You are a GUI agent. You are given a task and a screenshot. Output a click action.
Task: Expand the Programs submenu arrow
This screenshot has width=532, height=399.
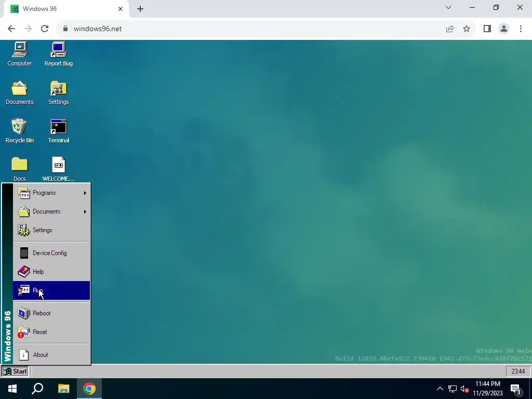point(85,193)
